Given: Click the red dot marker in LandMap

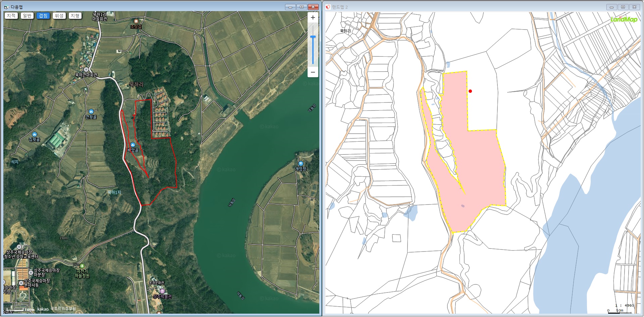Looking at the screenshot, I should (x=470, y=91).
